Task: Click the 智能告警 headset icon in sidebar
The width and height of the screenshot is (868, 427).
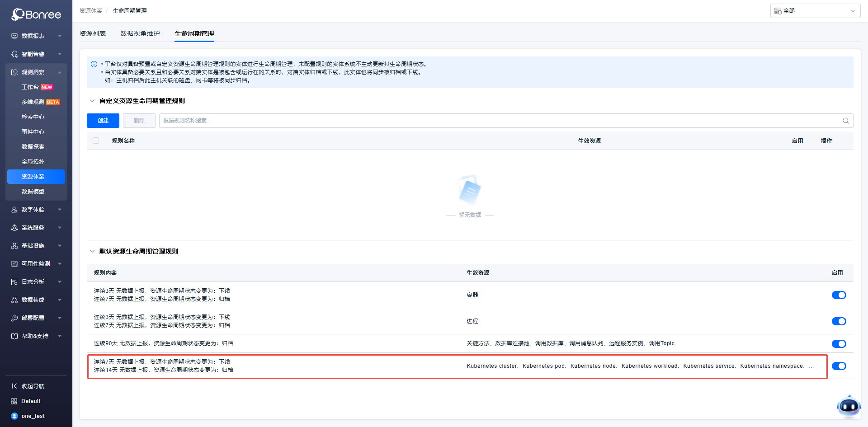Action: [x=14, y=54]
